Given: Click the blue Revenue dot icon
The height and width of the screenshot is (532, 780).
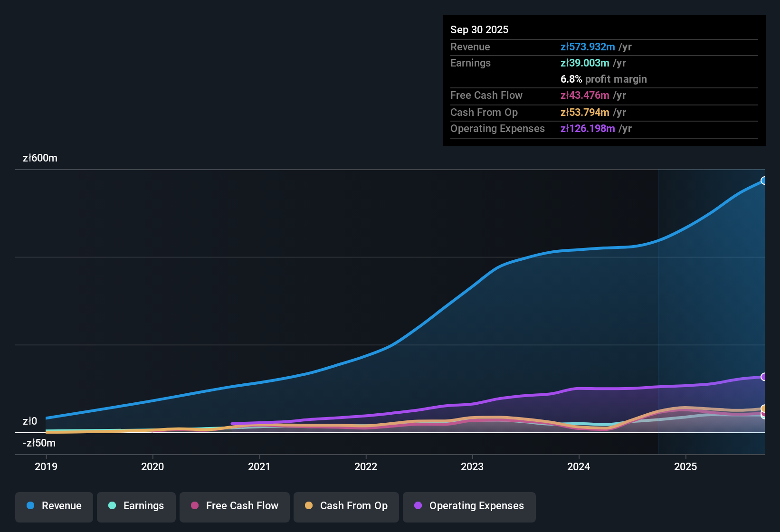Looking at the screenshot, I should point(30,506).
